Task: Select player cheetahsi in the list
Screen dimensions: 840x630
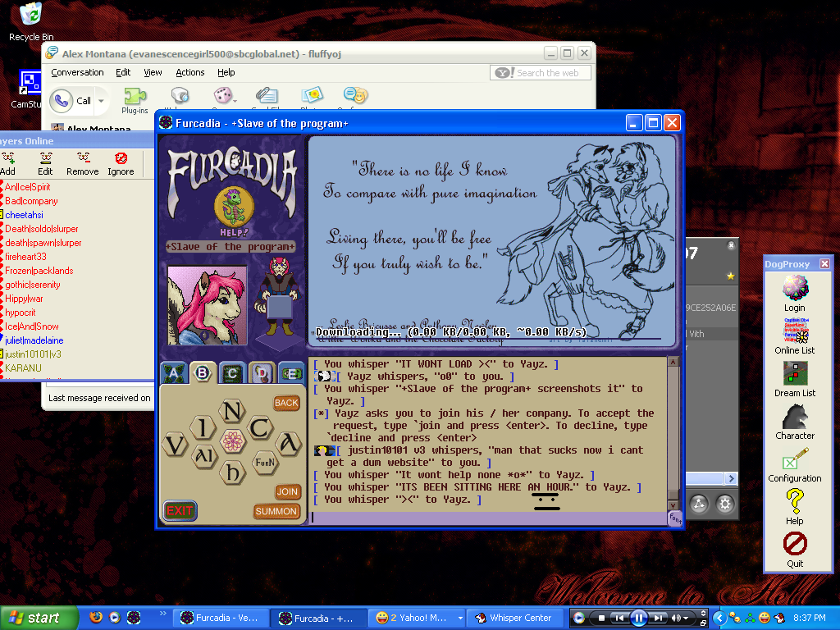Action: (24, 215)
